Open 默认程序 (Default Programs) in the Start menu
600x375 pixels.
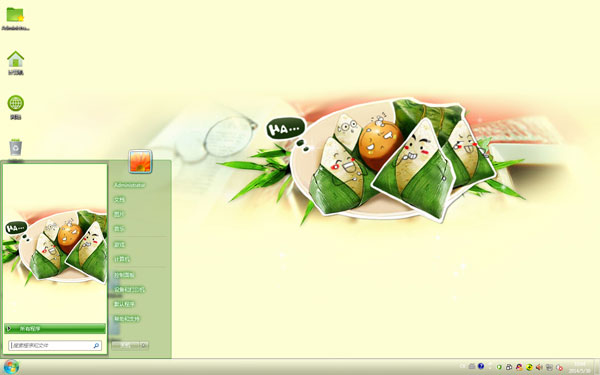[x=124, y=304]
